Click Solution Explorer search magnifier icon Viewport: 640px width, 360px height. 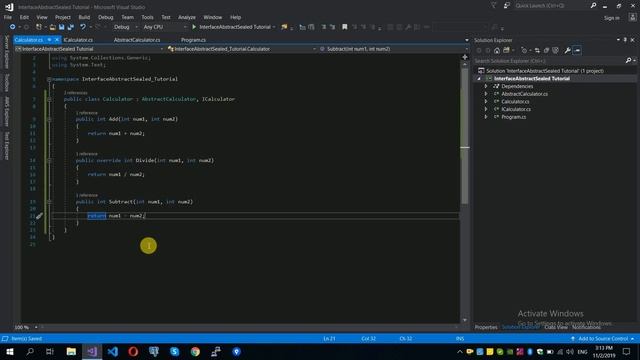point(629,60)
